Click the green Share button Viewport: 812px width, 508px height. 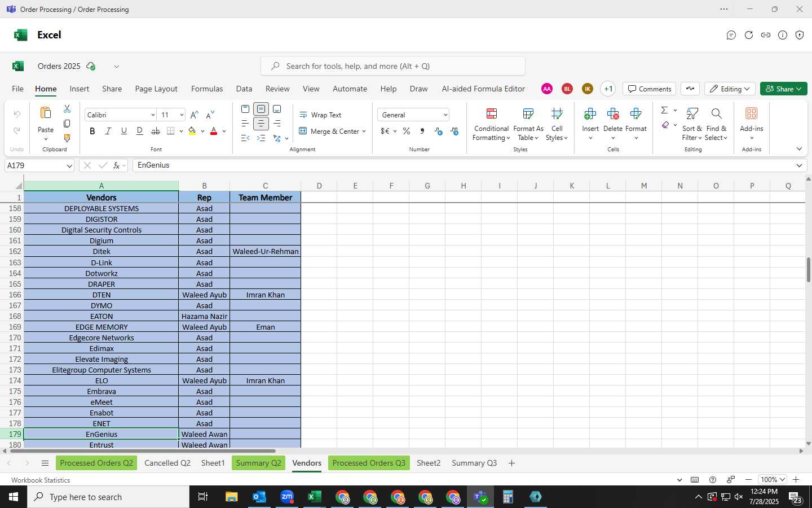[x=783, y=89]
